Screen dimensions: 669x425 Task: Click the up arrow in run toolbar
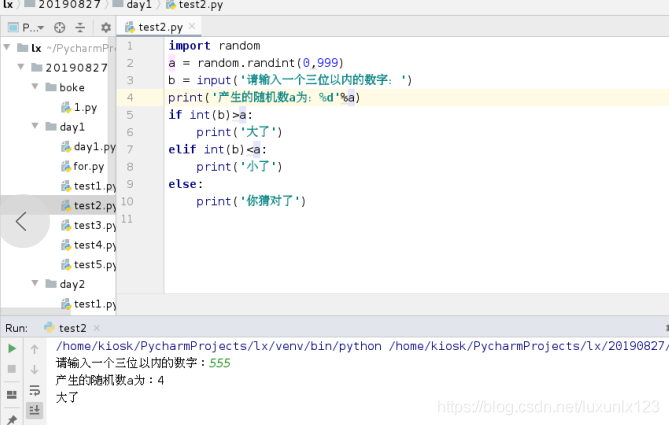coord(35,349)
